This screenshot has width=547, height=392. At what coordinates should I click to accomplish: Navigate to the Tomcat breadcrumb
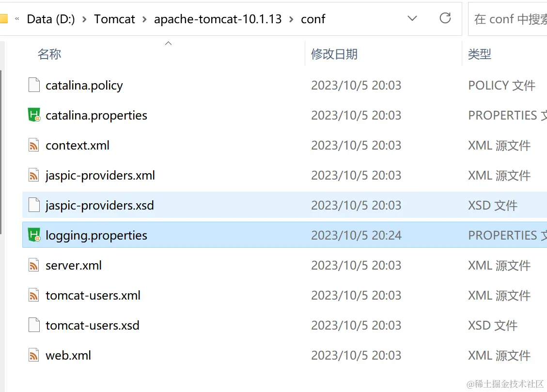click(x=114, y=19)
